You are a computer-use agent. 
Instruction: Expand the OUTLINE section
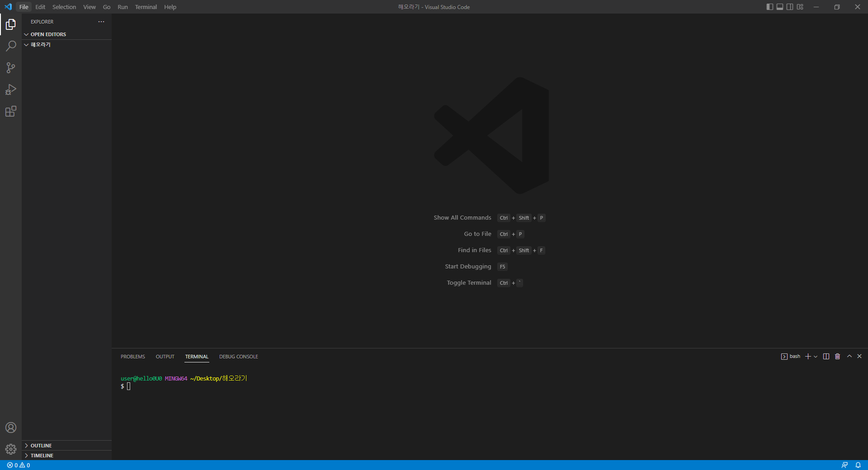click(66, 446)
